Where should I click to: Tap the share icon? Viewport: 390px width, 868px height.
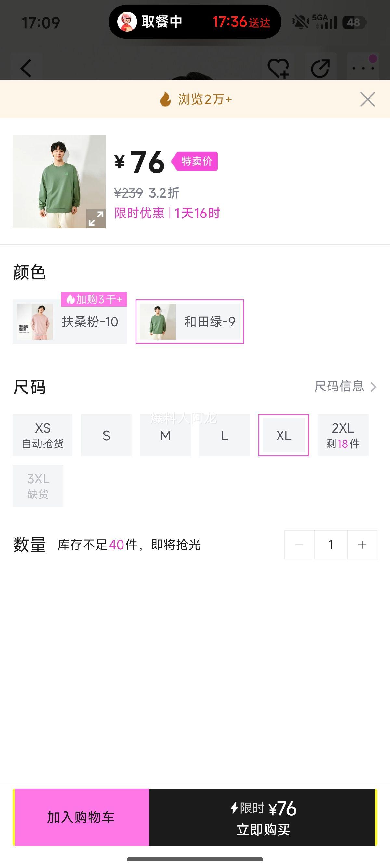coord(320,68)
